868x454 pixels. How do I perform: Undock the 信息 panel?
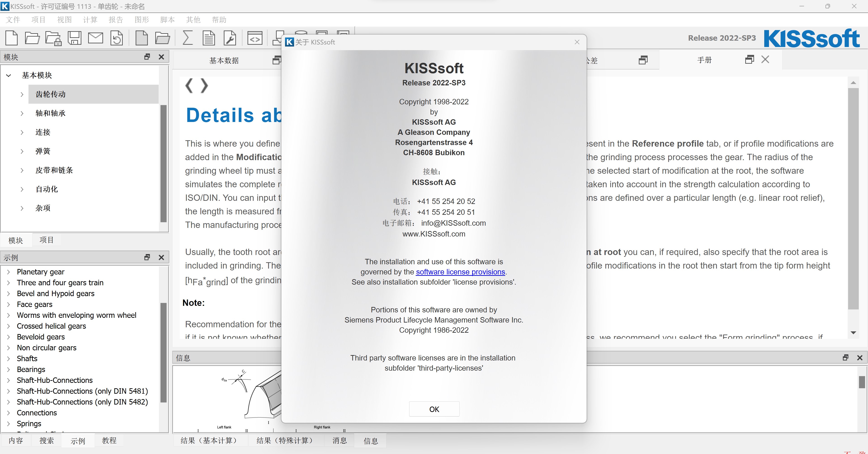tap(845, 358)
